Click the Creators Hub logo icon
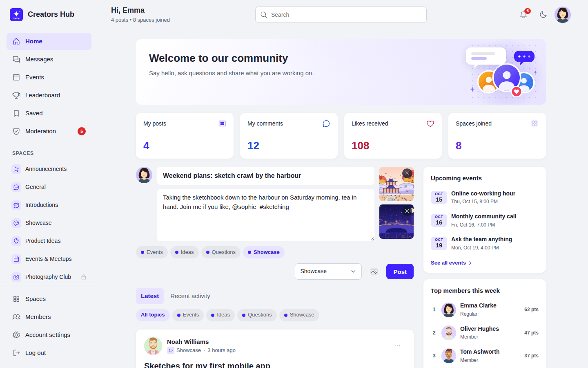Image resolution: width=588 pixels, height=368 pixels. pos(16,15)
